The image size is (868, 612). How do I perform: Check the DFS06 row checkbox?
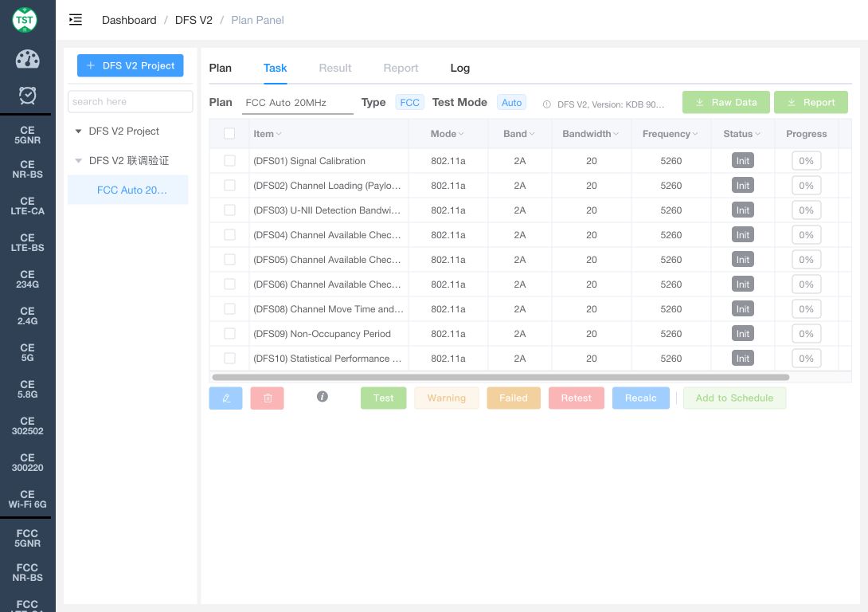coord(229,284)
